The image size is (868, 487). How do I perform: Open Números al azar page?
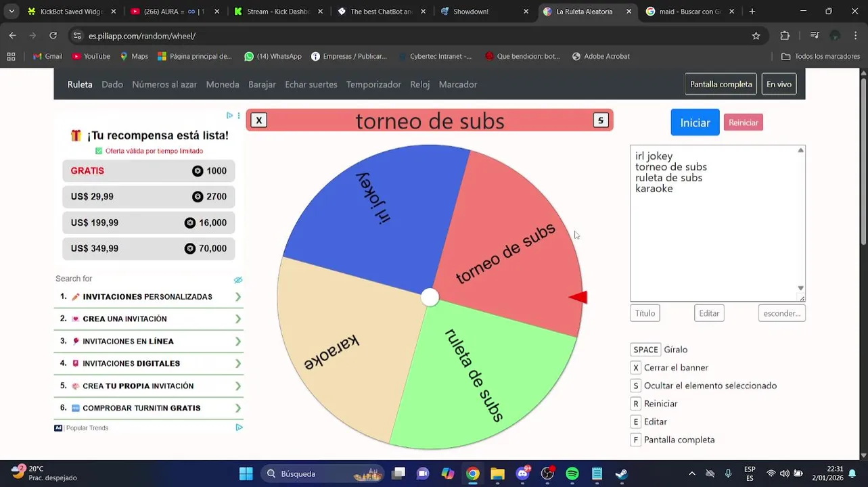point(164,85)
